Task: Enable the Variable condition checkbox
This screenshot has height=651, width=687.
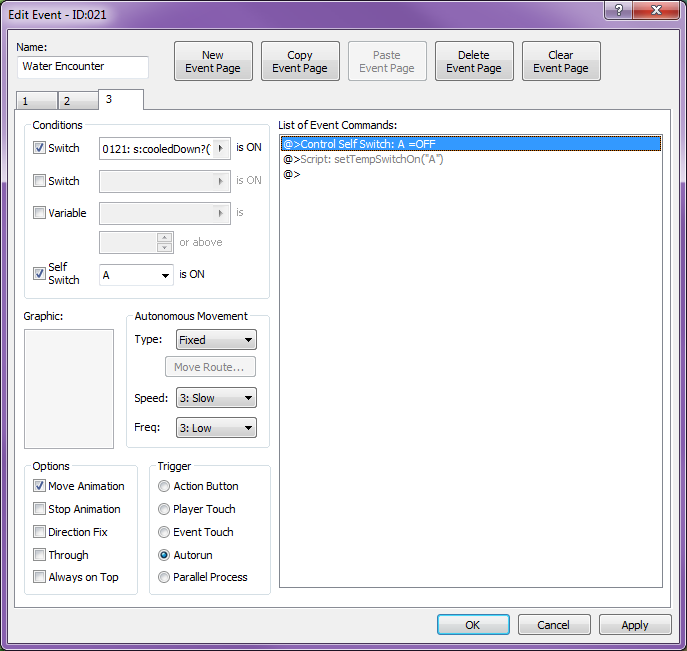Action: [x=40, y=213]
